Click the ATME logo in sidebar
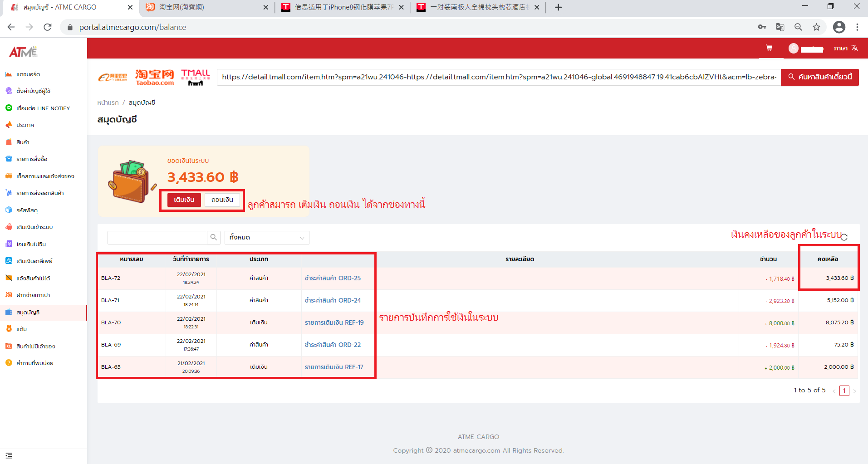Viewport: 868px width, 464px height. (x=23, y=52)
